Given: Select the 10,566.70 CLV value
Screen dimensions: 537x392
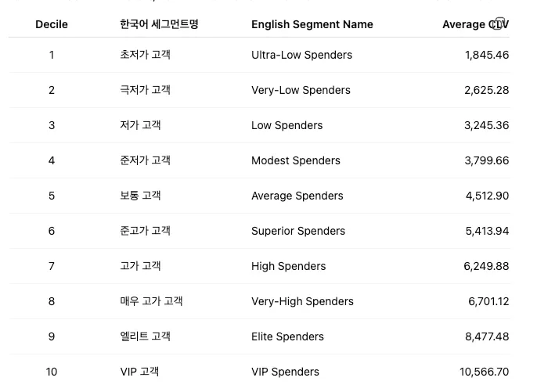Looking at the screenshot, I should [484, 372].
